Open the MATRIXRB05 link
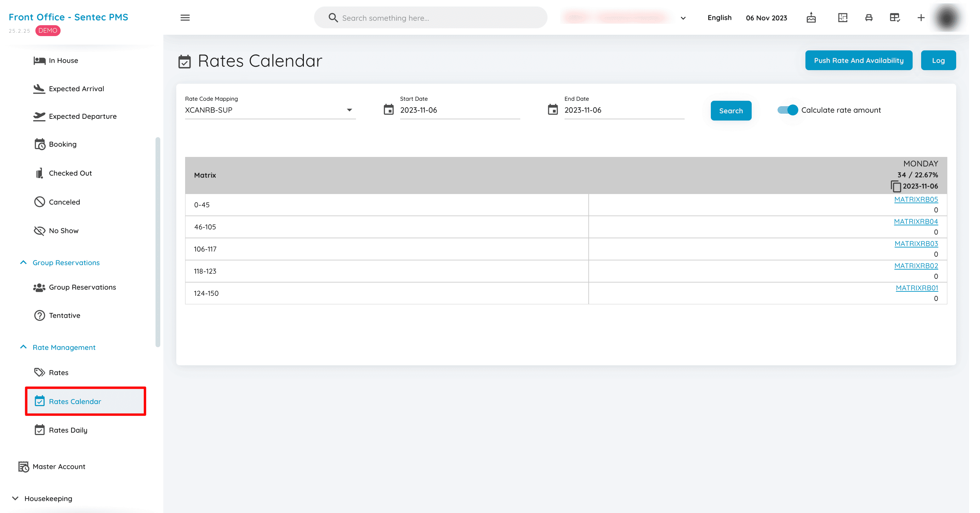Image resolution: width=980 pixels, height=513 pixels. 916,199
